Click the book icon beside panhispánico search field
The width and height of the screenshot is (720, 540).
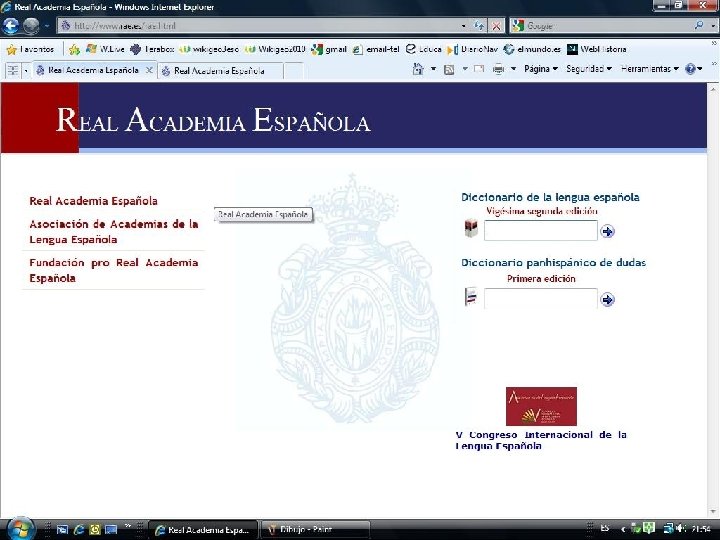[x=471, y=296]
